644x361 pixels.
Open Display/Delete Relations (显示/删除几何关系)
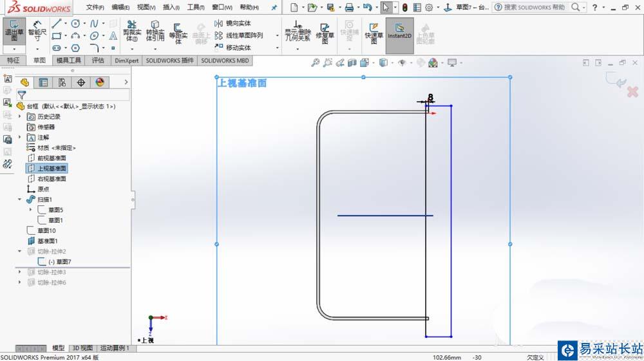[298, 31]
